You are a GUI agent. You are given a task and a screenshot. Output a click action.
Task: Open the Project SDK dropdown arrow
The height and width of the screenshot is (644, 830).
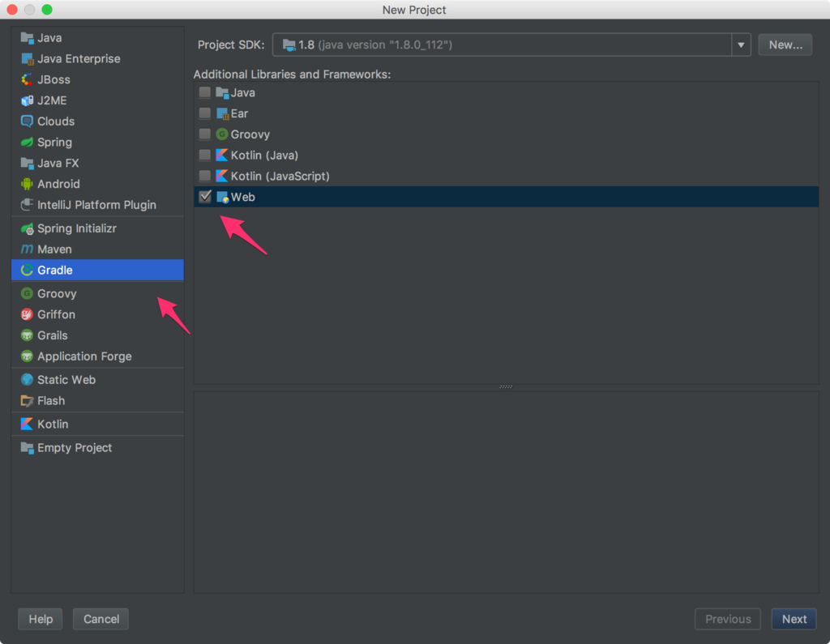[741, 45]
